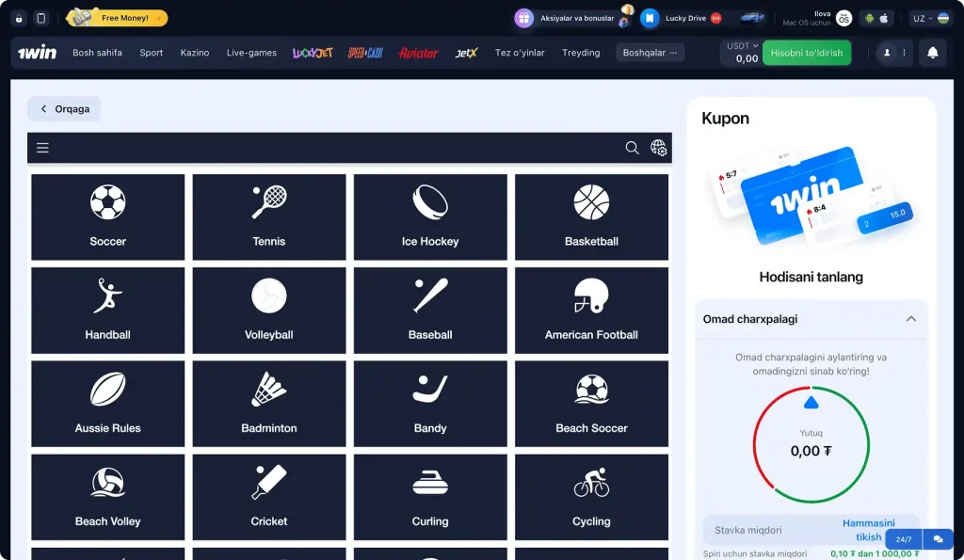Open the Baseball sport tile
964x560 pixels.
tap(430, 311)
